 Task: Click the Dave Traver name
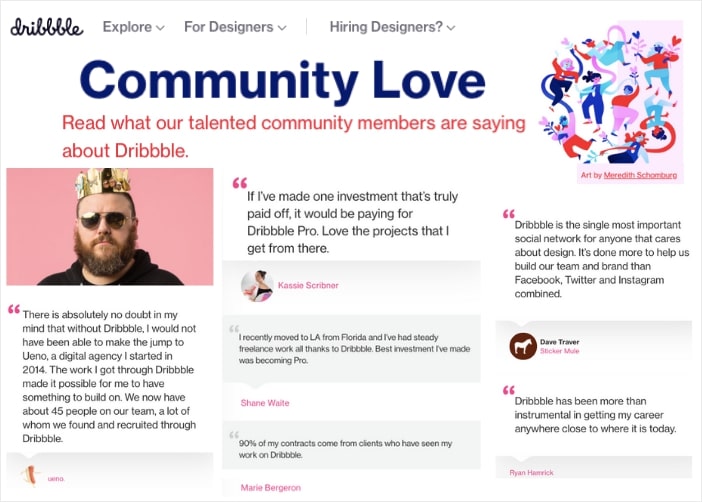(560, 342)
